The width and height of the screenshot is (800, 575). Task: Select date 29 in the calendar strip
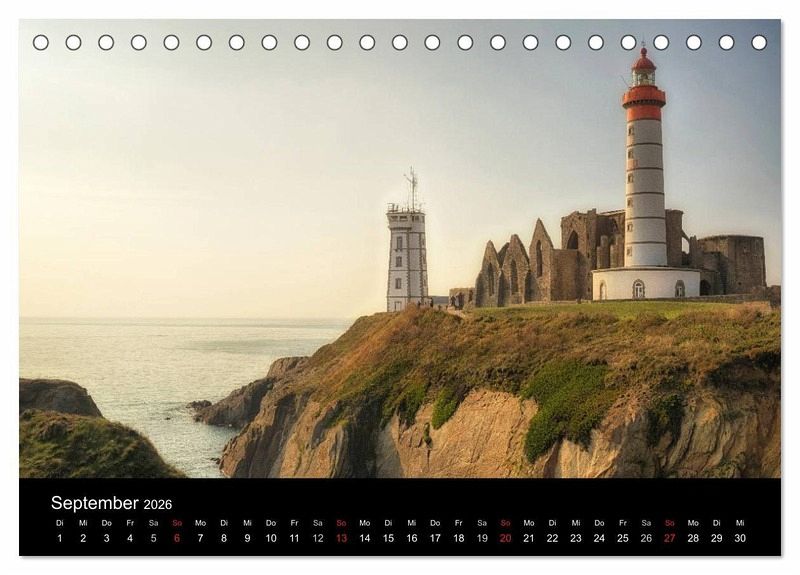pyautogui.click(x=717, y=538)
